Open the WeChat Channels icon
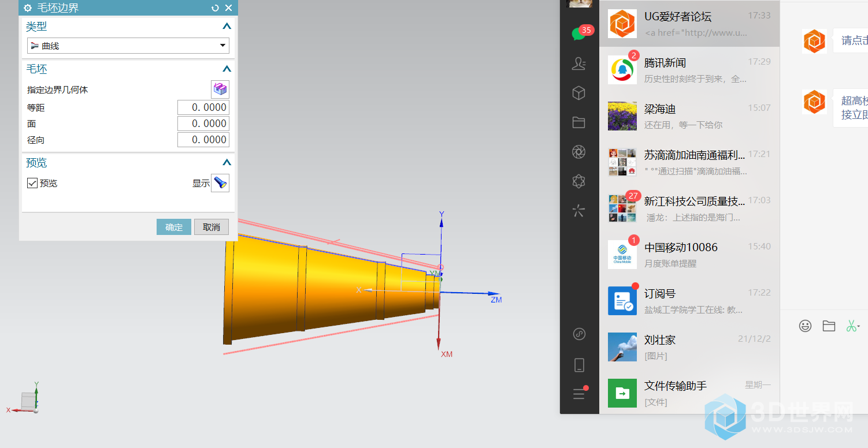Image resolution: width=868 pixels, height=448 pixels. pyautogui.click(x=579, y=181)
